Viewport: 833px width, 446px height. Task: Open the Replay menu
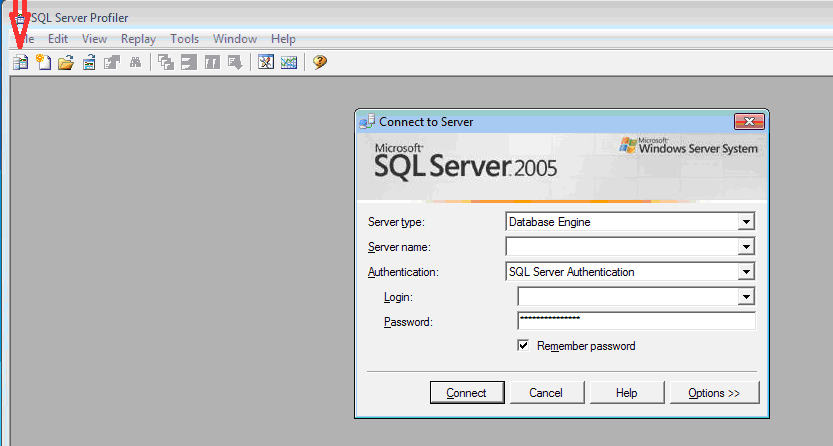[138, 39]
